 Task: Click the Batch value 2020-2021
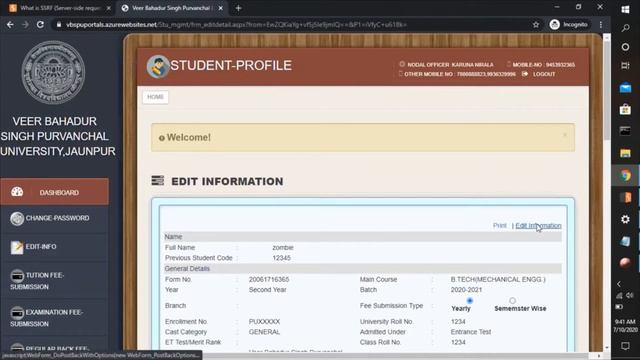pyautogui.click(x=466, y=289)
